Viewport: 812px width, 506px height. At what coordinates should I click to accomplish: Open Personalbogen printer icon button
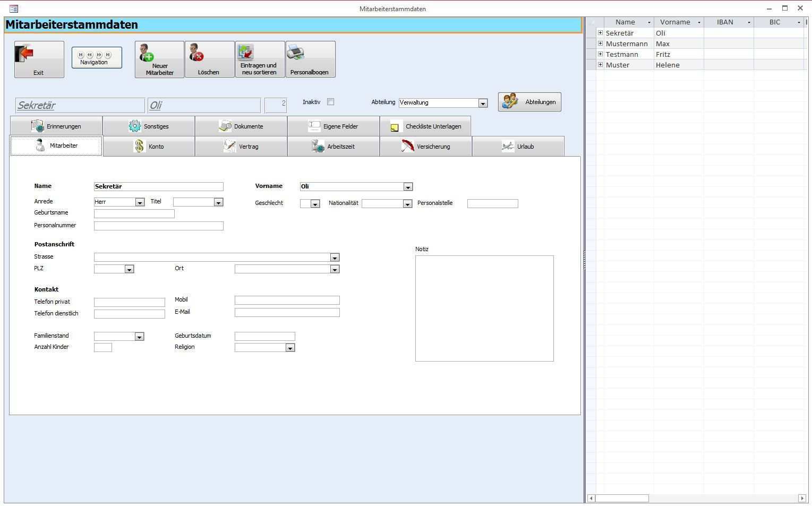[x=310, y=59]
